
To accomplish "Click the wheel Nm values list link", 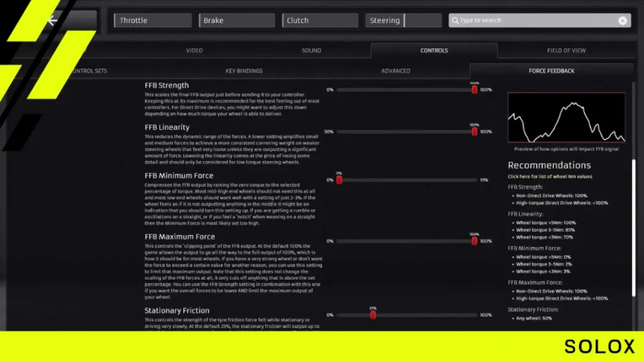I will tap(550, 177).
